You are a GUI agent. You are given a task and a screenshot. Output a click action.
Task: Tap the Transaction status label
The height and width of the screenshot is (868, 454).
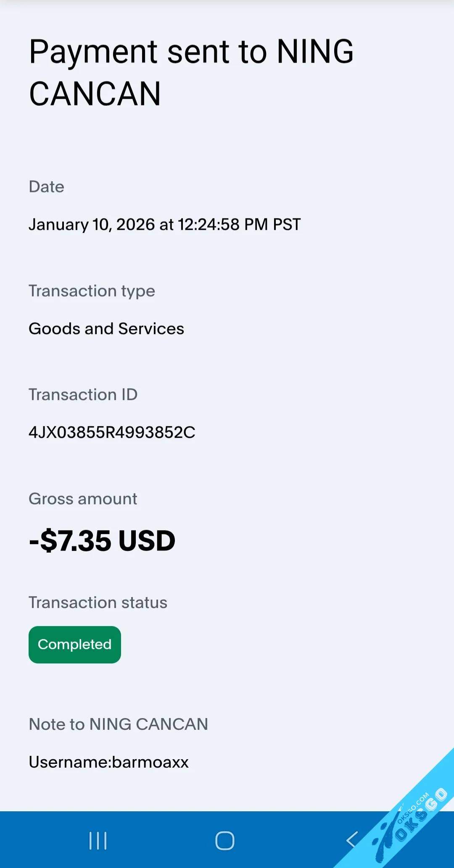click(x=98, y=603)
